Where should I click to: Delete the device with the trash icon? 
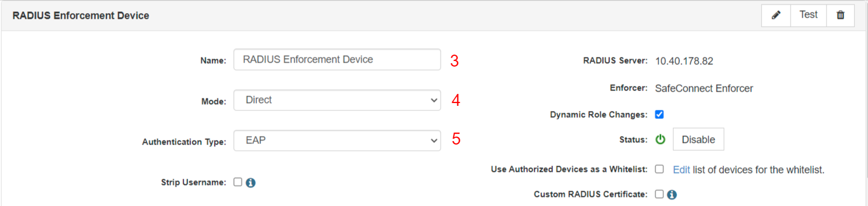tap(840, 15)
